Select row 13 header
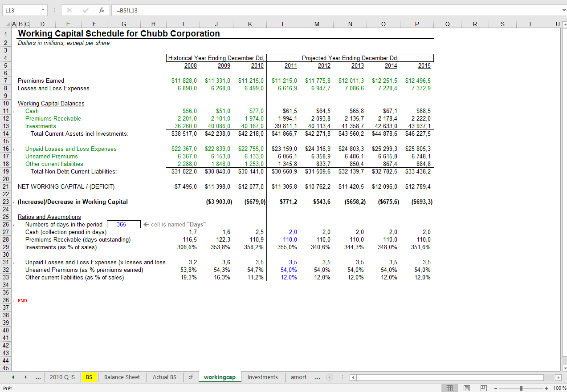This screenshot has height=392, width=567. [6, 126]
